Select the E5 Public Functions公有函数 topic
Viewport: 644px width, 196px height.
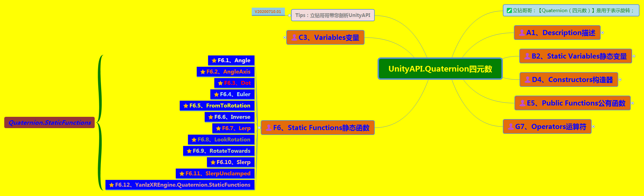573,103
